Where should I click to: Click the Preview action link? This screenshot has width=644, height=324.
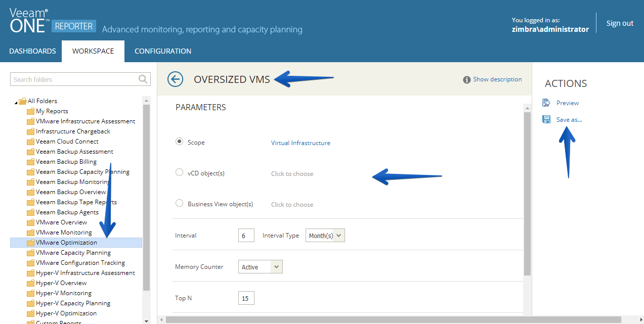[568, 103]
